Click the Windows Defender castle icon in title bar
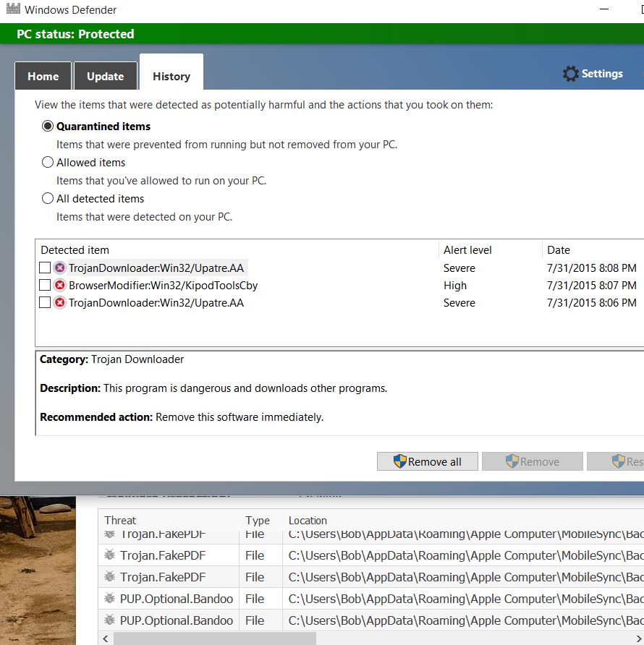The height and width of the screenshot is (645, 644). (13, 9)
